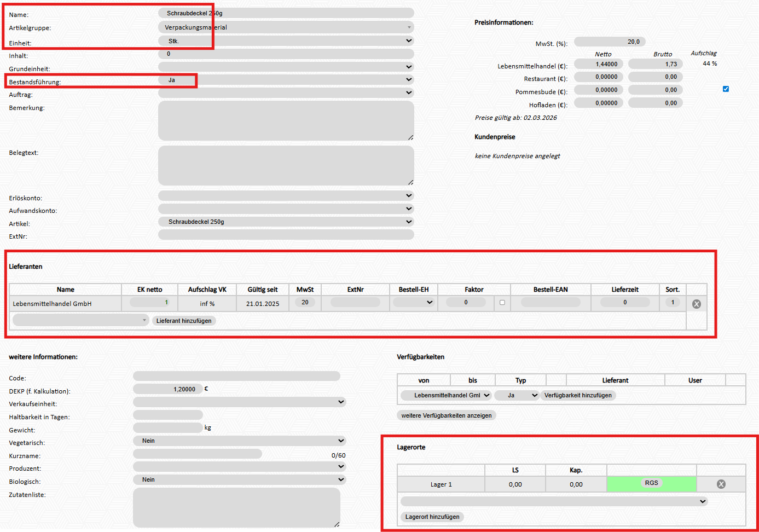This screenshot has width=759, height=532.
Task: Tick the checkbox beside the supplier Faktor field
Action: coord(502,303)
